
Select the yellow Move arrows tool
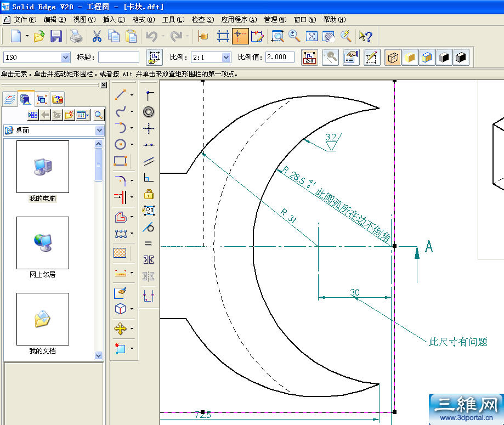tap(120, 328)
